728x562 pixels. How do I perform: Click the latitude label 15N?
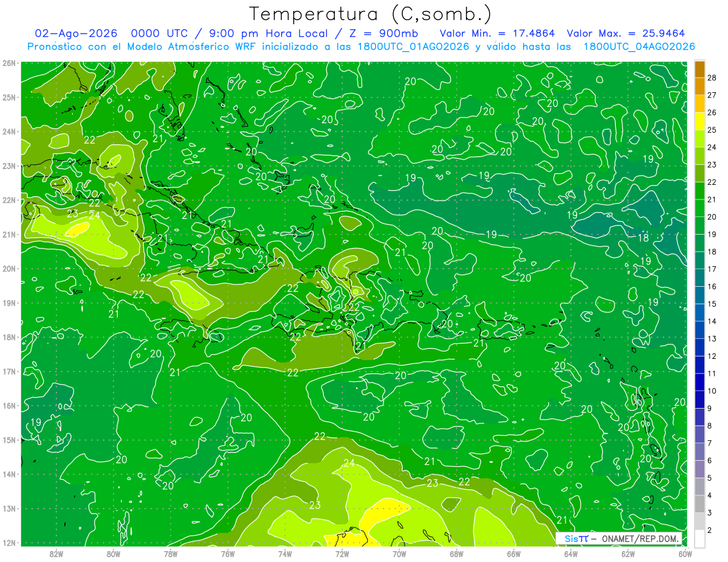9,440
